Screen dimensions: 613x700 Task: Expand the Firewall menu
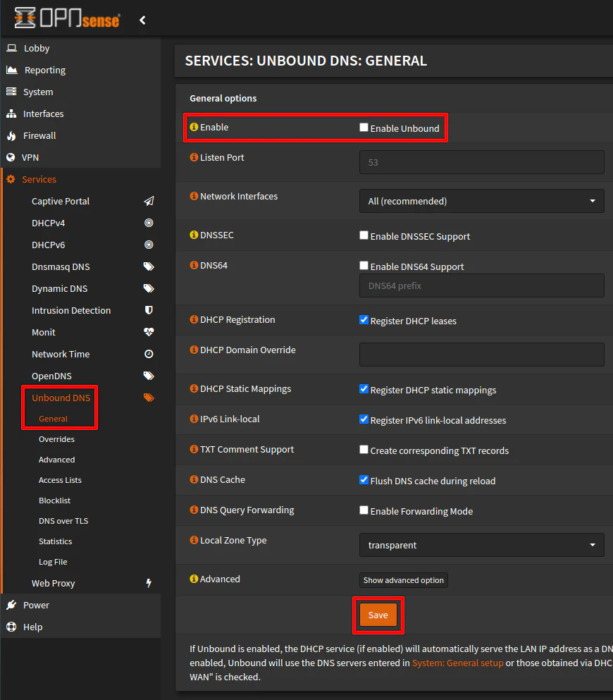80,135
